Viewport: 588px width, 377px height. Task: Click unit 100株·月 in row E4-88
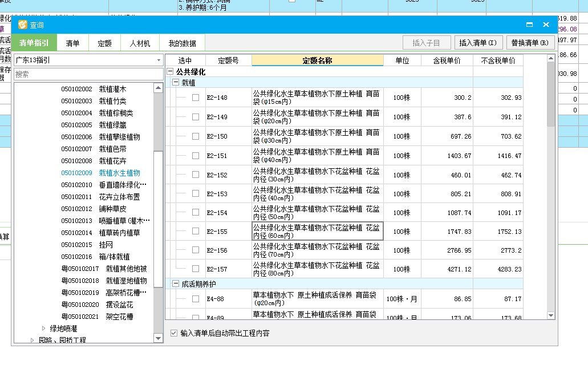(402, 299)
